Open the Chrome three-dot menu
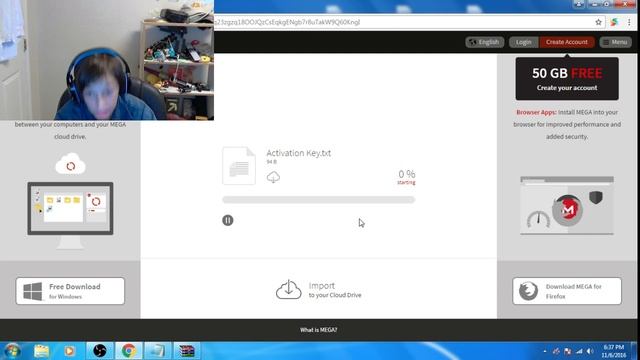 (629, 22)
